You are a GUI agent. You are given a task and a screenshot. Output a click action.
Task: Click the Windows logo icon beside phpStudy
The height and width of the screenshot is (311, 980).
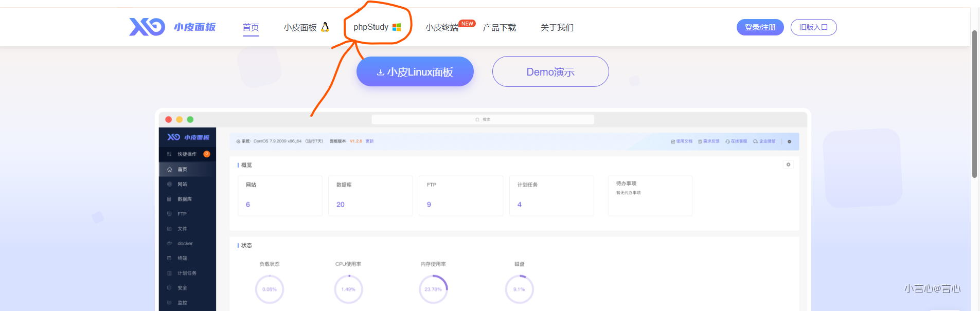[x=397, y=27]
